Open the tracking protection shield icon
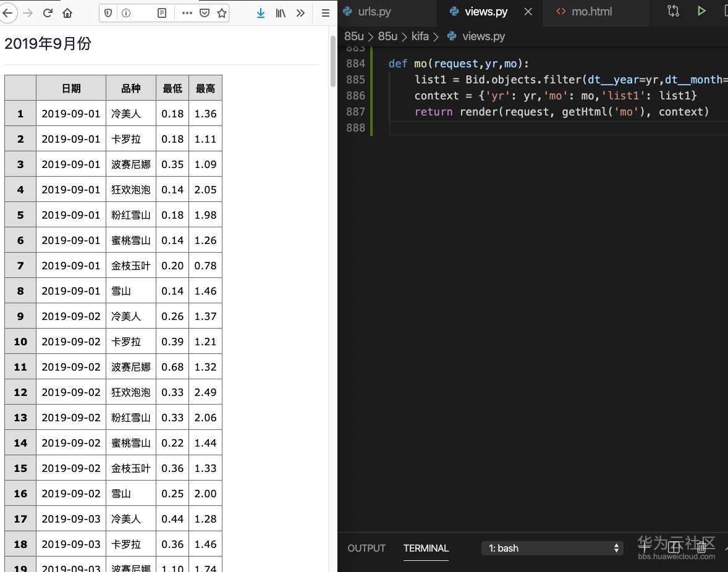Screen dimensions: 728x572 coord(108,13)
